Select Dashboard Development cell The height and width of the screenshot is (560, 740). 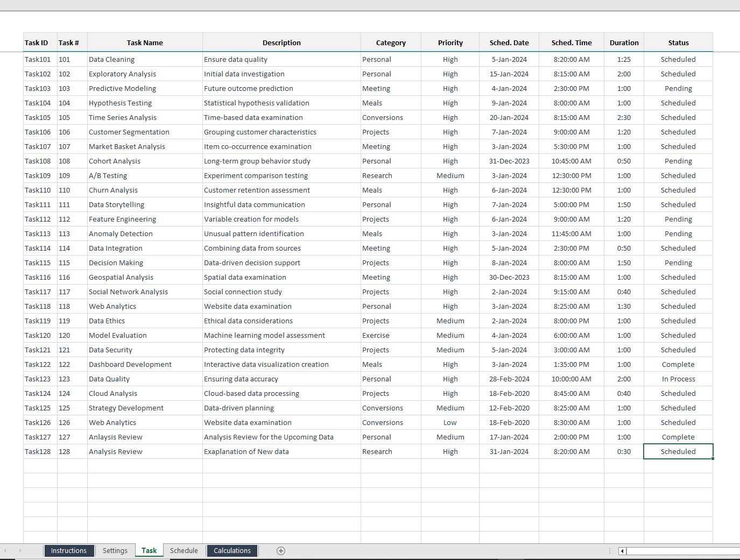[x=145, y=364]
